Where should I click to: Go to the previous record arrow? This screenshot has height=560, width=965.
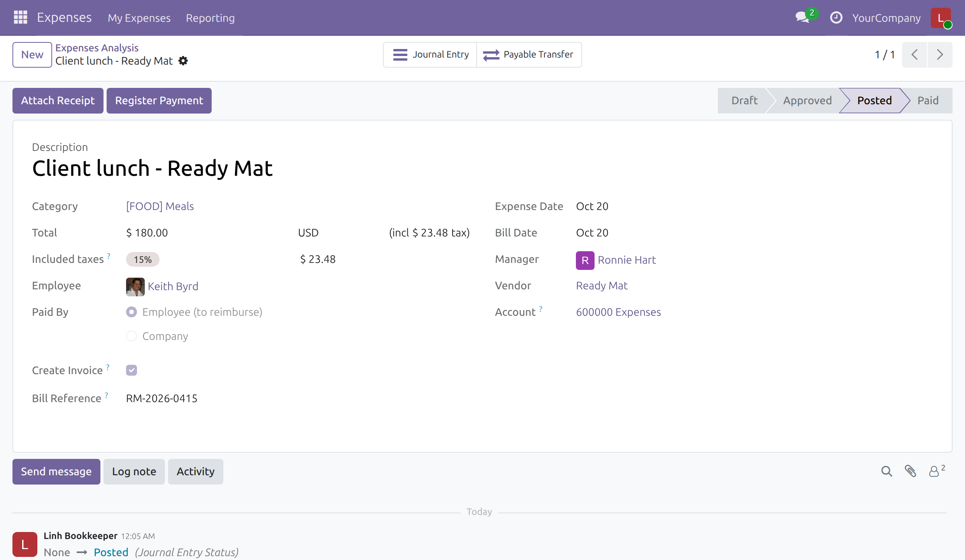(x=915, y=55)
